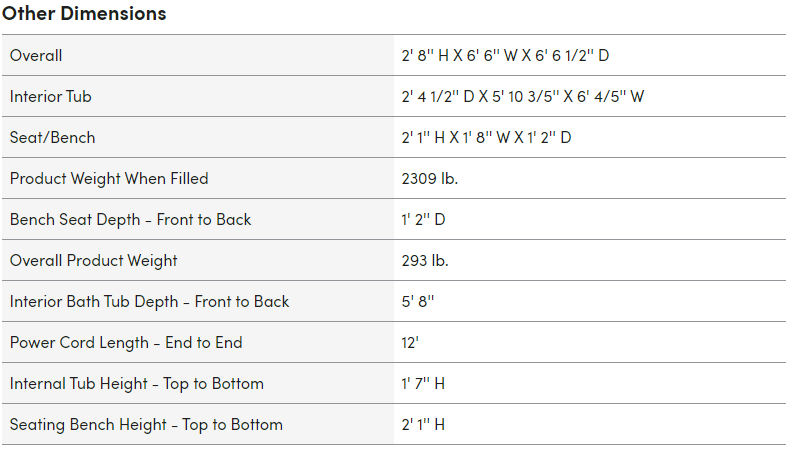Select the Seating Bench Height label
The image size is (793, 457).
pyautogui.click(x=146, y=424)
